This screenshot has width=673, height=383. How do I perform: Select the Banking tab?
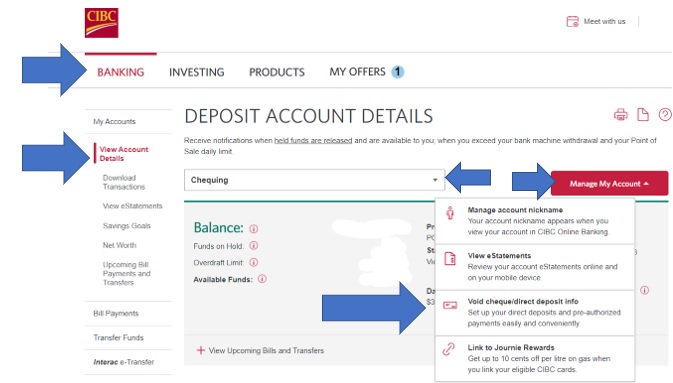coord(121,72)
